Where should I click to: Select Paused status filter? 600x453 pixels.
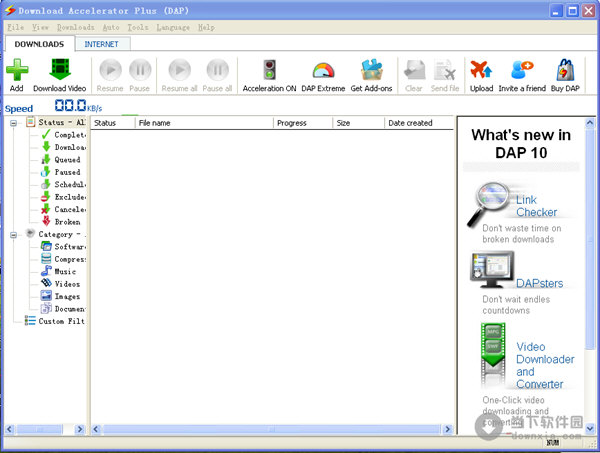(61, 172)
